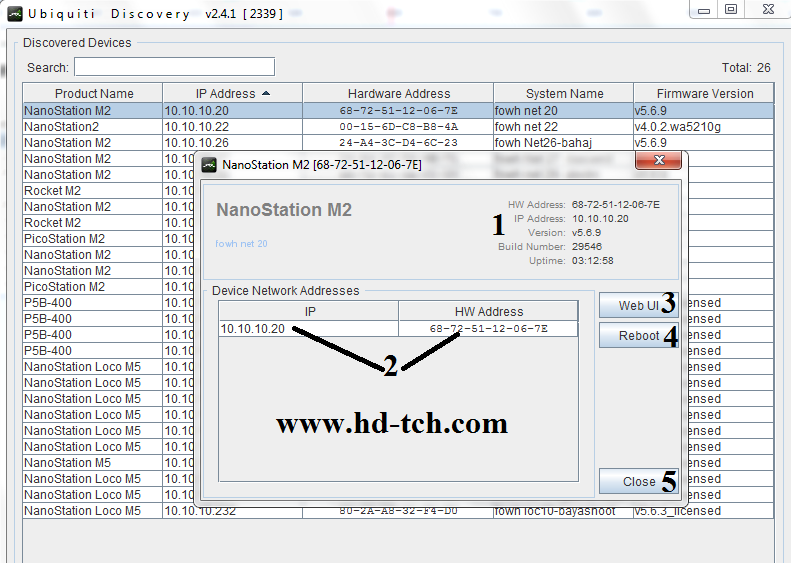
Task: Select the first P5B-400 device row
Action: pos(92,303)
